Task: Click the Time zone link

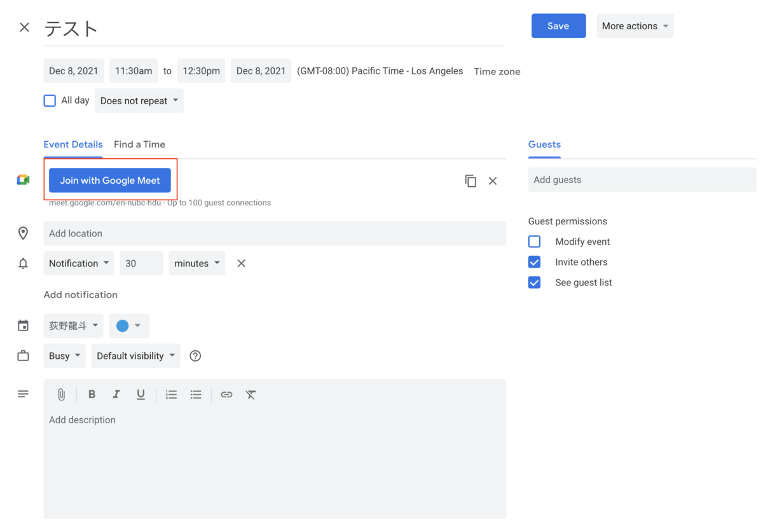Action: 497,71
